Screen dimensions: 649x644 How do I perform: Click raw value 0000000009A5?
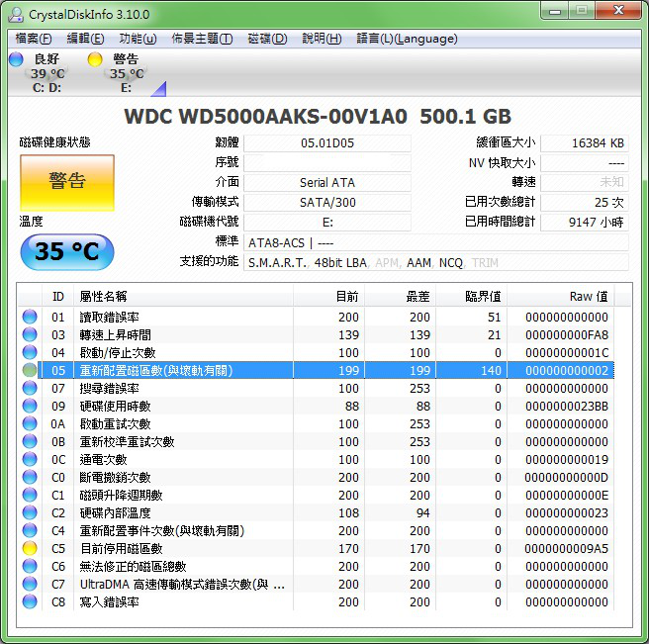point(566,549)
